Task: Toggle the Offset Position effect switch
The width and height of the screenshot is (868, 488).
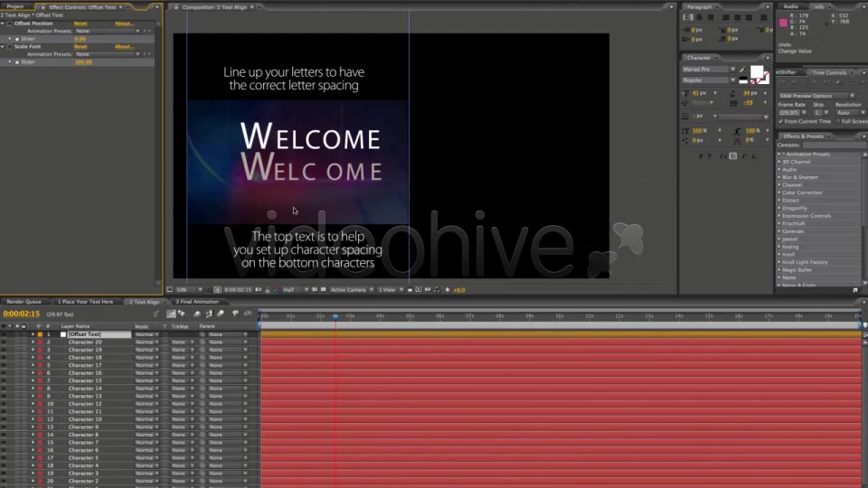Action: tap(9, 23)
